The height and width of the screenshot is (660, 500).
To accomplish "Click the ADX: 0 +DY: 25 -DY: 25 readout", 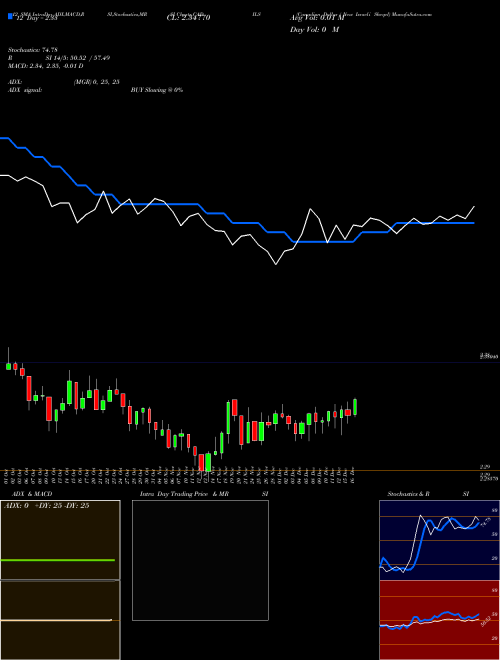I will pyautogui.click(x=46, y=506).
